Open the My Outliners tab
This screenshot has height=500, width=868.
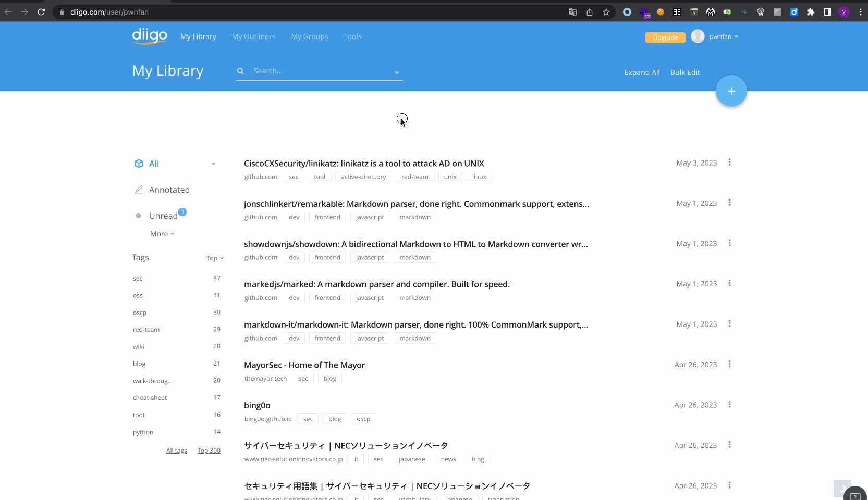pyautogui.click(x=253, y=36)
